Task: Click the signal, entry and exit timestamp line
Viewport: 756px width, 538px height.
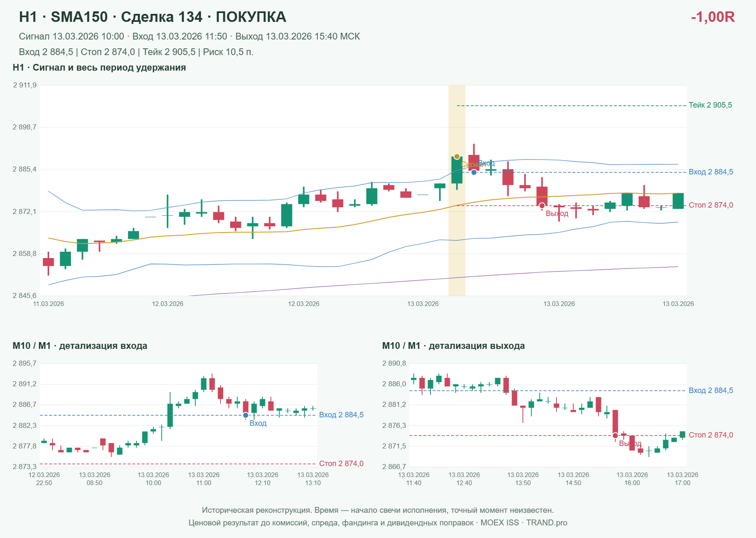Action: tap(189, 37)
